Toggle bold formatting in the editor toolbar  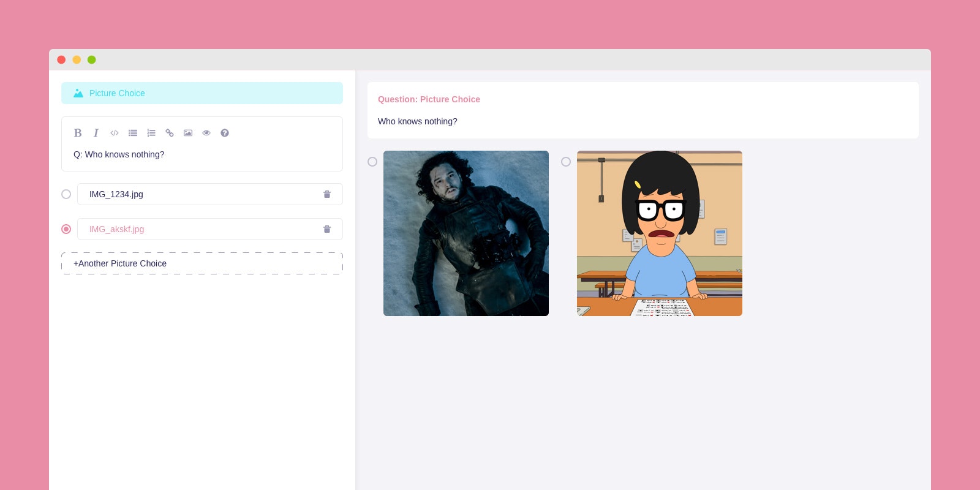coord(78,133)
